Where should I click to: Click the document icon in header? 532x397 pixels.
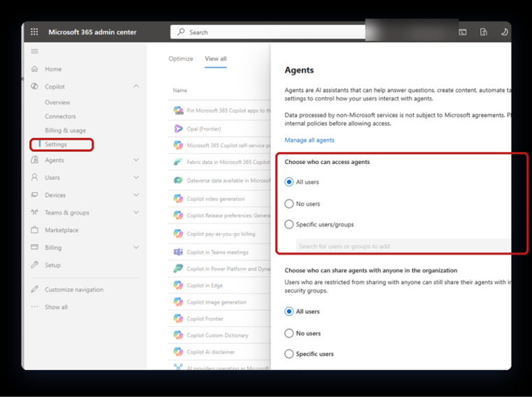click(x=483, y=32)
